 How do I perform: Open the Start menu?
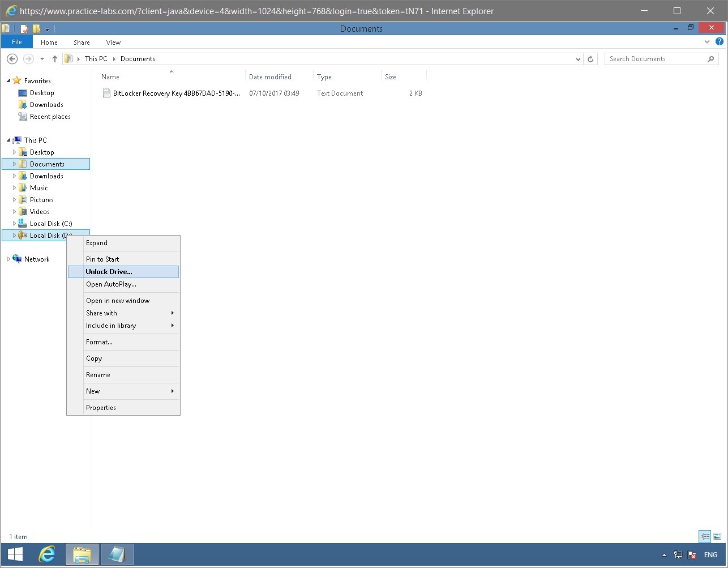(x=14, y=555)
